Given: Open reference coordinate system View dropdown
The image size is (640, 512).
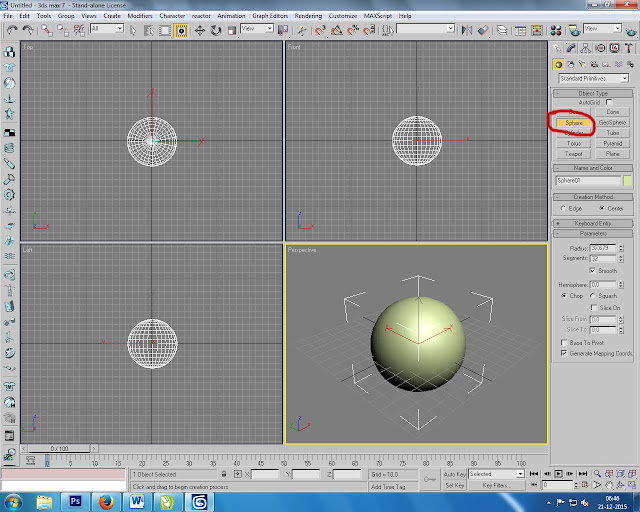Looking at the screenshot, I should 257,29.
